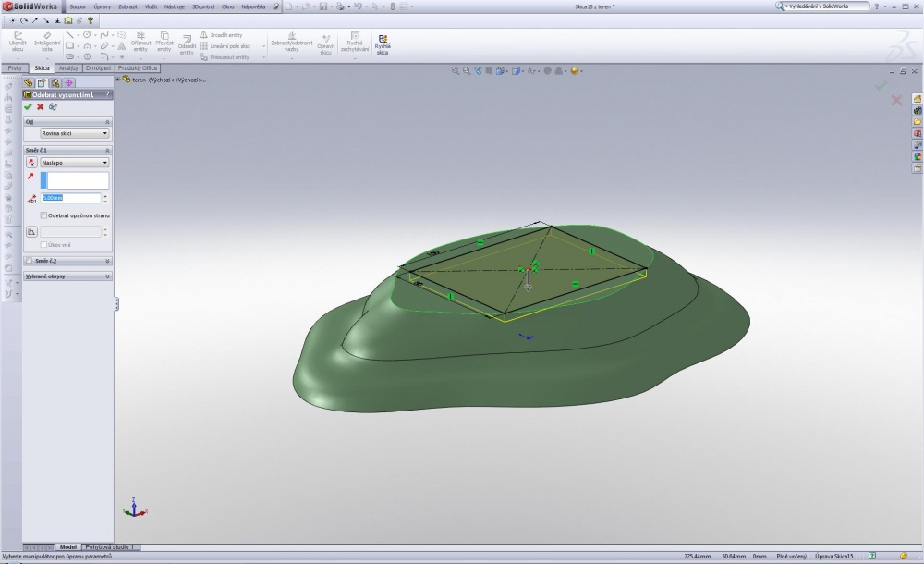Open the Rychlá skica tool
Image resolution: width=924 pixels, height=564 pixels.
(383, 44)
